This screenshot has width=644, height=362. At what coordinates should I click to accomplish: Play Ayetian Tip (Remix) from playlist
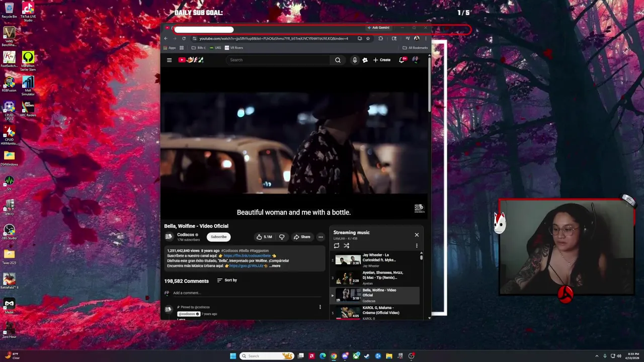375,278
